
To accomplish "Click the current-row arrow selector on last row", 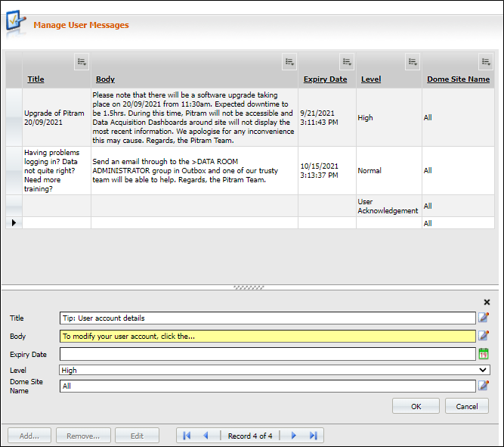I will pos(14,222).
